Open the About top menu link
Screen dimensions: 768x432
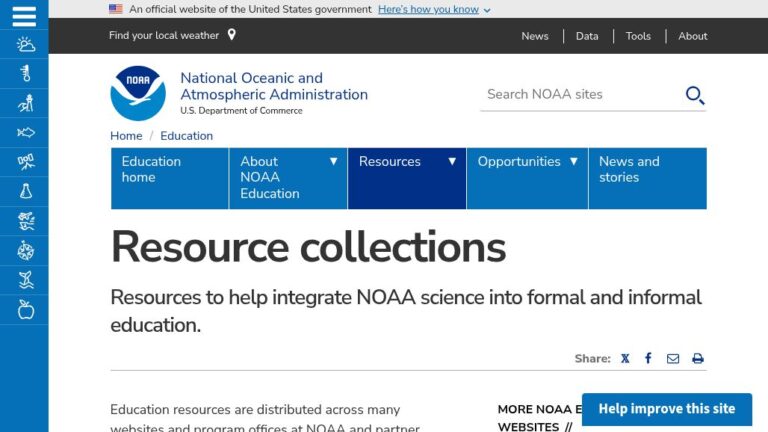click(693, 36)
